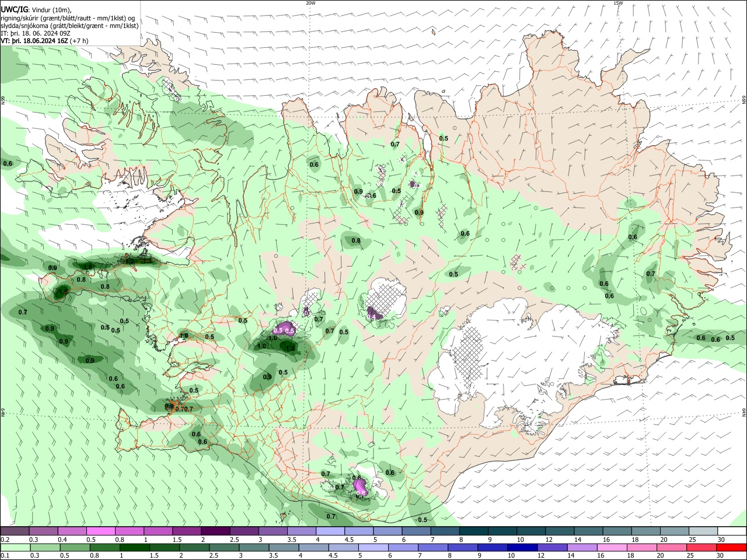The height and width of the screenshot is (560, 747).
Task: Click the royal blue 8 rain legend swatch
Action: (x=463, y=547)
